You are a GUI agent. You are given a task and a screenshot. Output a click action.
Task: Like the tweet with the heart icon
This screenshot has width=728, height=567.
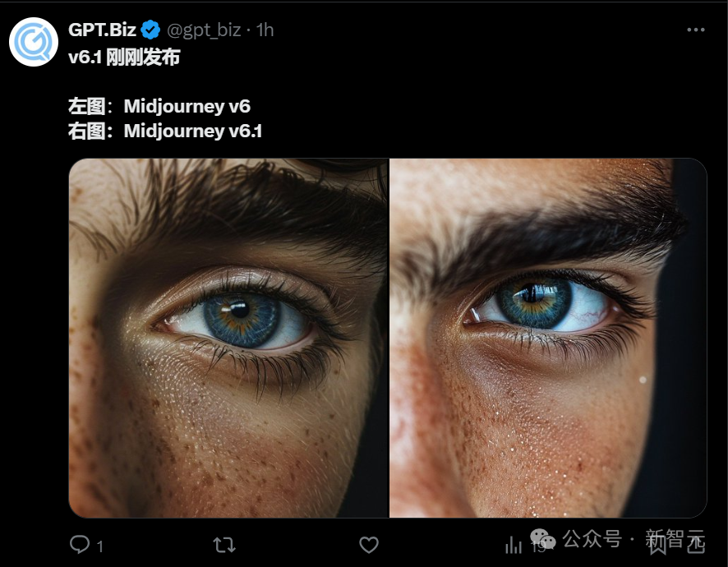[369, 544]
